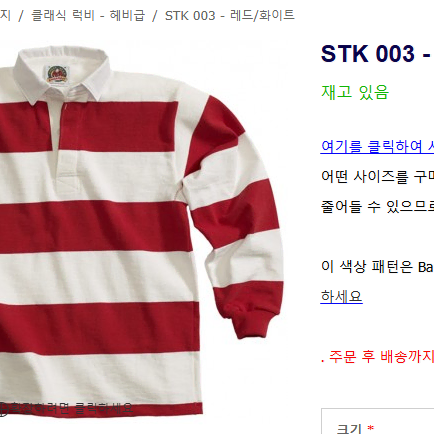Image resolution: width=434 pixels, height=434 pixels.
Task: Open the red and white rugby shirt image
Action: pyautogui.click(x=141, y=231)
